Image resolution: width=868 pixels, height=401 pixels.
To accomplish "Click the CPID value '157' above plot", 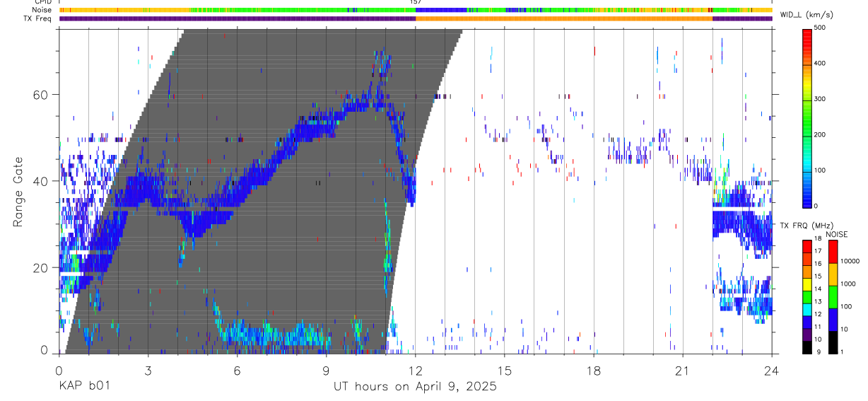I will (x=416, y=2).
